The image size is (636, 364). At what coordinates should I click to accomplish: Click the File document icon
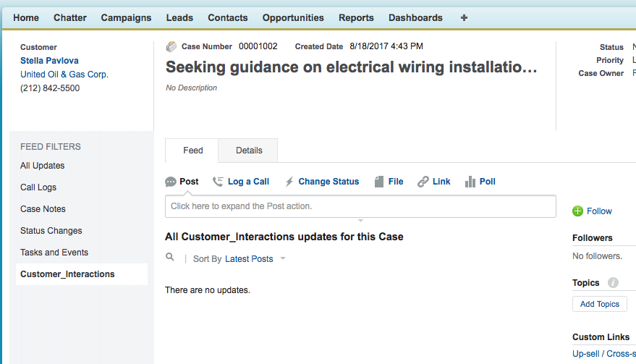click(x=379, y=182)
